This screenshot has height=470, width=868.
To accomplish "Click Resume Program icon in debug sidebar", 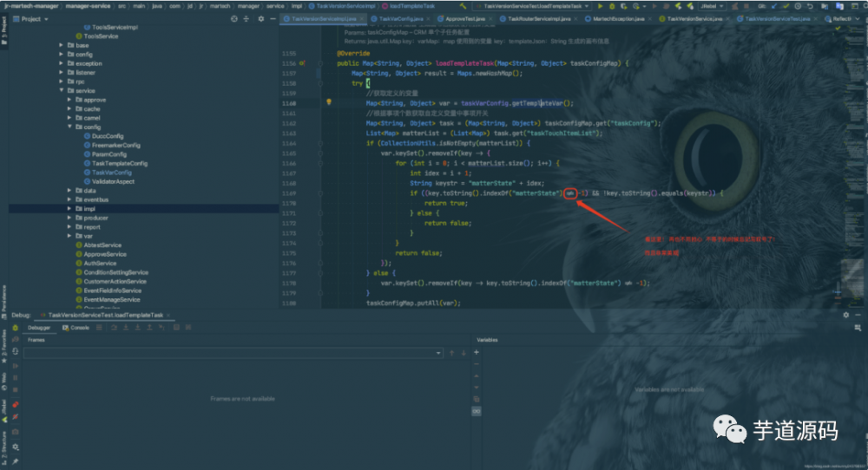I will [15, 366].
